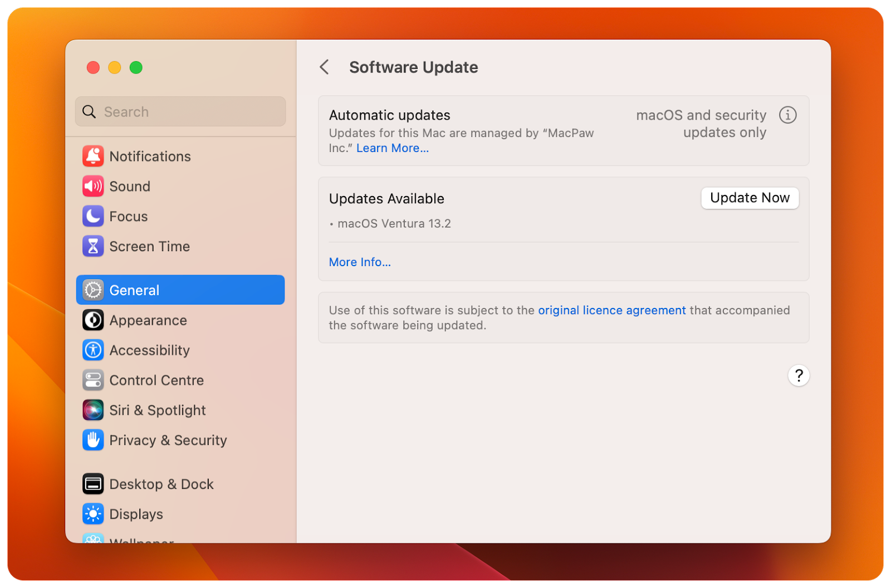Open Sound settings from the sidebar
The width and height of the screenshot is (891, 588).
(93, 187)
